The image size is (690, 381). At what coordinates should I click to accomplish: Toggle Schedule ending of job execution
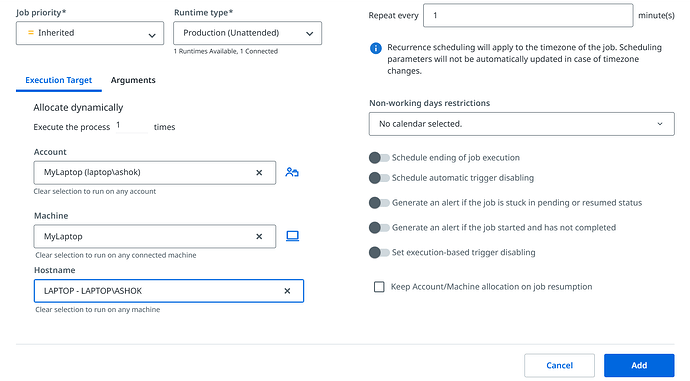(379, 158)
